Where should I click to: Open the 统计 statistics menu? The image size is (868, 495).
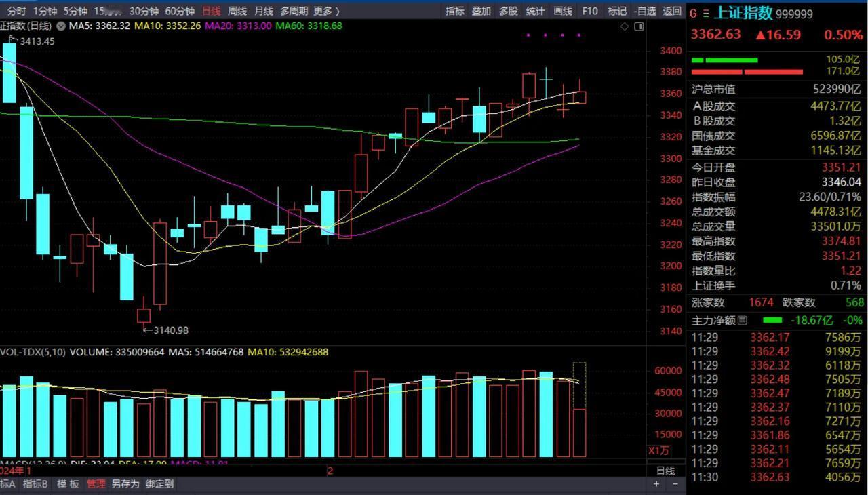[x=535, y=11]
